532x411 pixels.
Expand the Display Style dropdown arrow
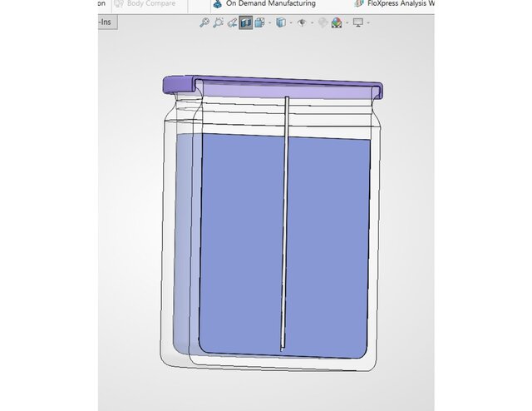click(289, 22)
